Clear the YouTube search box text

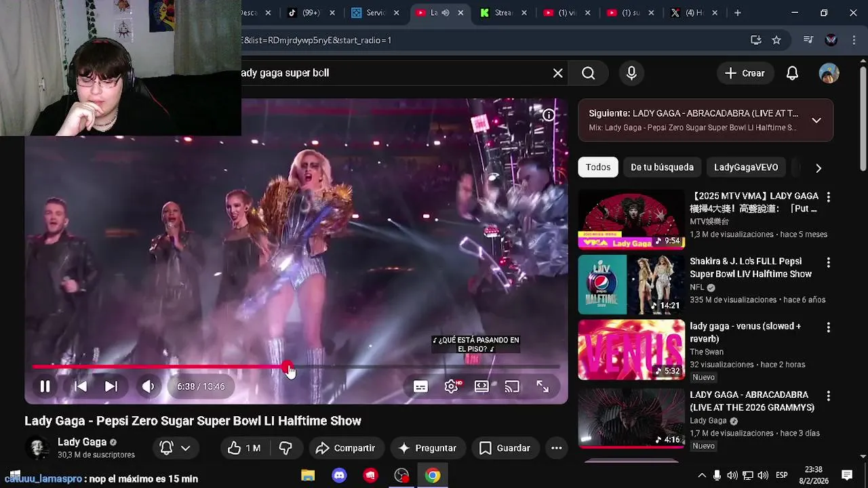[557, 73]
